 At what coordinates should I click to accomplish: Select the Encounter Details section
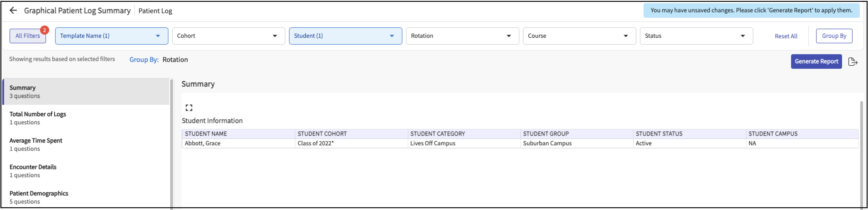[x=86, y=171]
